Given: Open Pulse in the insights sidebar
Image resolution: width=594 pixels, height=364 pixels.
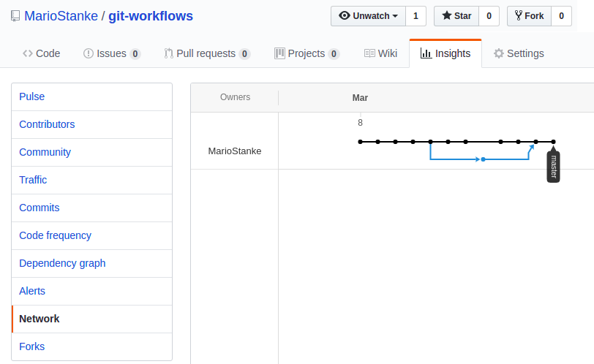Looking at the screenshot, I should click(92, 97).
